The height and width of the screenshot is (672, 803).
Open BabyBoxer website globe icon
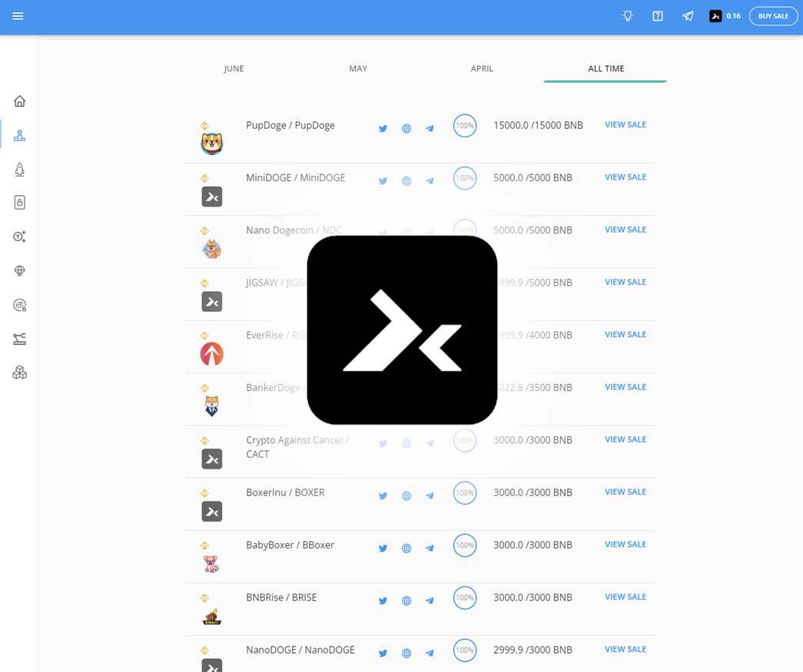(x=406, y=548)
